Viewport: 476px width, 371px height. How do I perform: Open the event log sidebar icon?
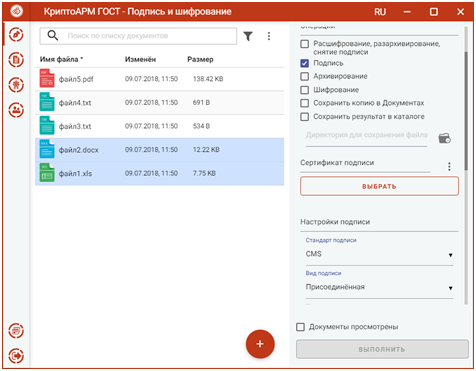16,331
